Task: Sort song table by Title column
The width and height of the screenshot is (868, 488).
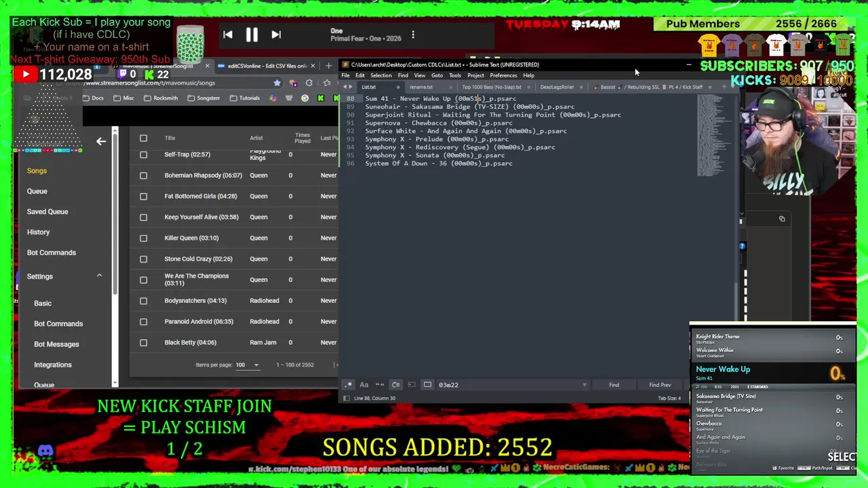Action: pos(170,138)
